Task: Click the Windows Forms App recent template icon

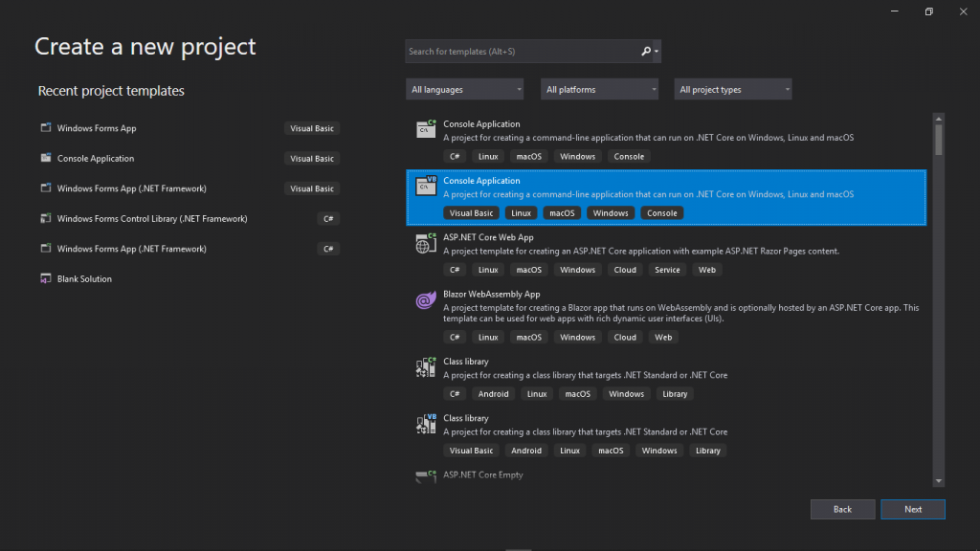Action: 45,127
